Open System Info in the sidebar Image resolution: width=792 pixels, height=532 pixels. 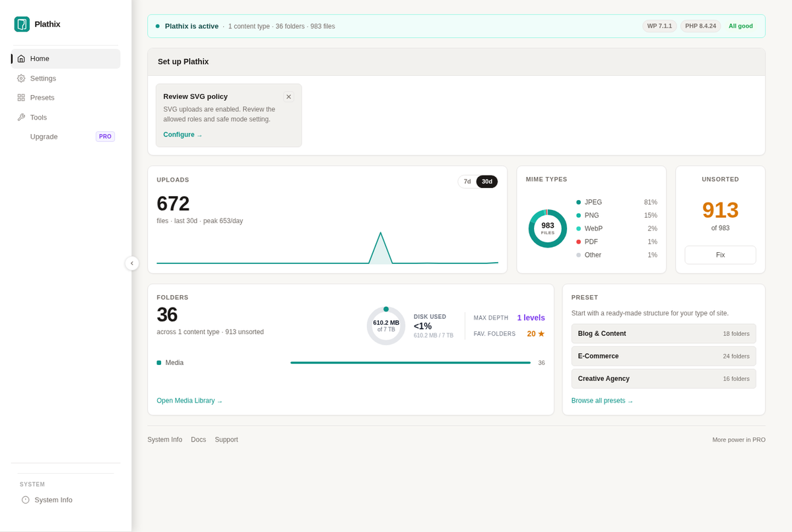[x=66, y=500]
